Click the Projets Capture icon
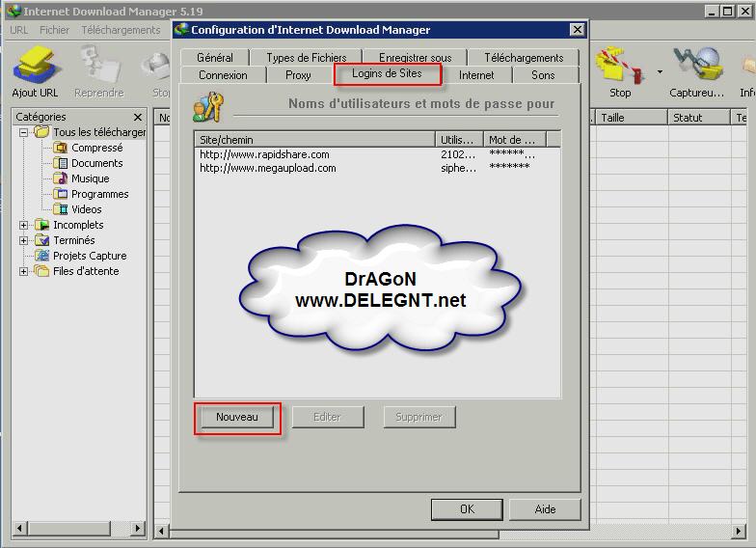Screen dimensions: 756x548 tap(42, 255)
